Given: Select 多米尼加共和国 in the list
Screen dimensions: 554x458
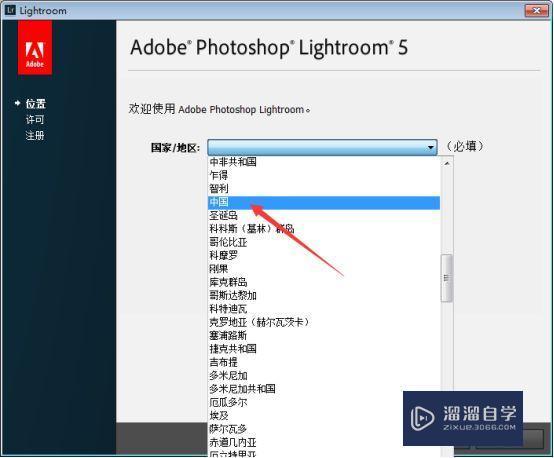Looking at the screenshot, I should click(x=324, y=389).
